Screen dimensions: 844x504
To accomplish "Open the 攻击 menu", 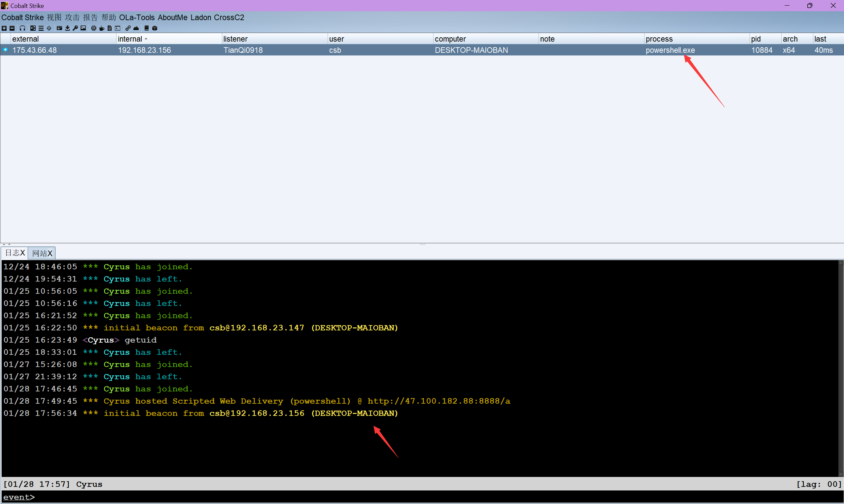I will tap(72, 17).
